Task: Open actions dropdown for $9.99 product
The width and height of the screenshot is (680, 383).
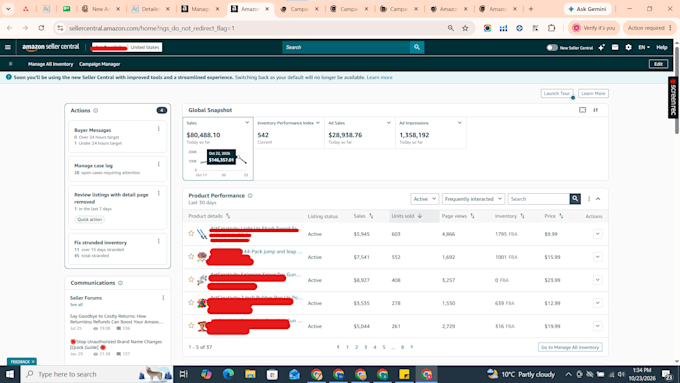Action: click(598, 234)
